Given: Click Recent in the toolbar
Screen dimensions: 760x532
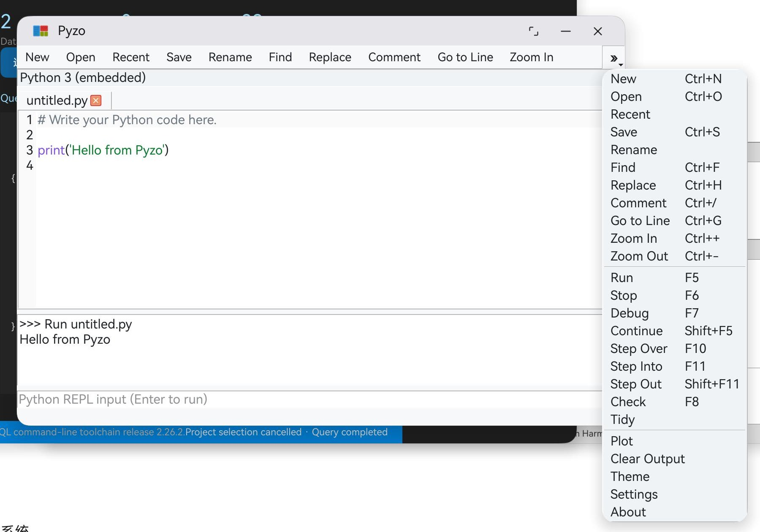Looking at the screenshot, I should [131, 57].
